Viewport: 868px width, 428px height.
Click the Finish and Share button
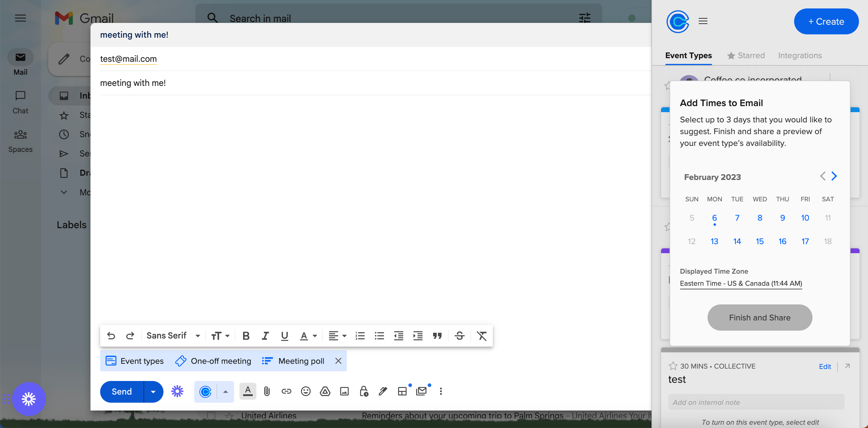pyautogui.click(x=759, y=317)
